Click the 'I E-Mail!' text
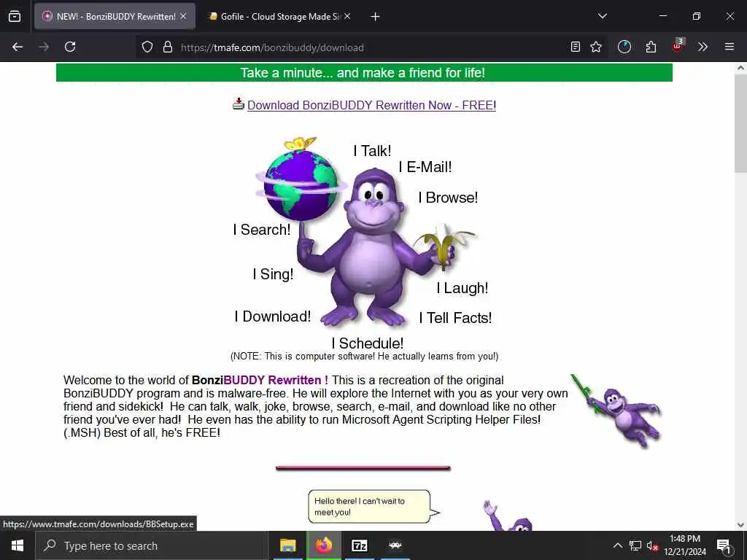 tap(425, 167)
